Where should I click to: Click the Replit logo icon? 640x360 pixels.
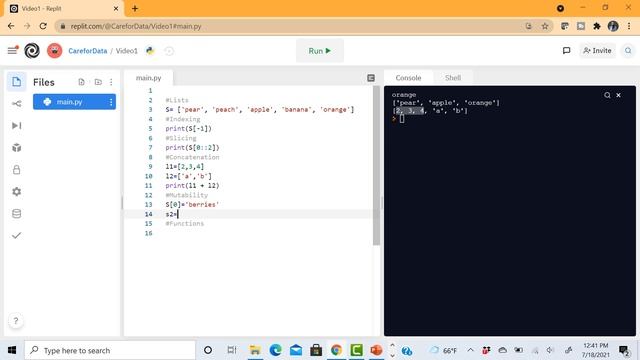pyautogui.click(x=32, y=51)
